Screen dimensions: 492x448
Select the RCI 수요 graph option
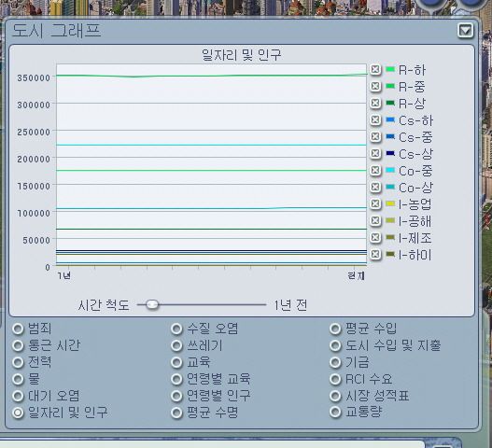(x=335, y=379)
